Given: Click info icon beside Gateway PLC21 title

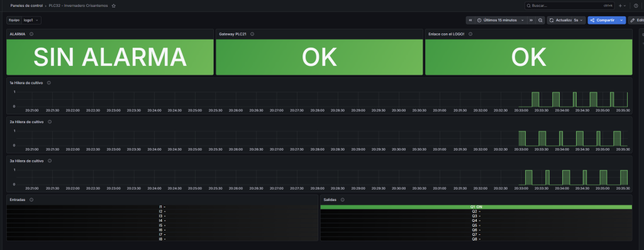Looking at the screenshot, I should coord(252,34).
